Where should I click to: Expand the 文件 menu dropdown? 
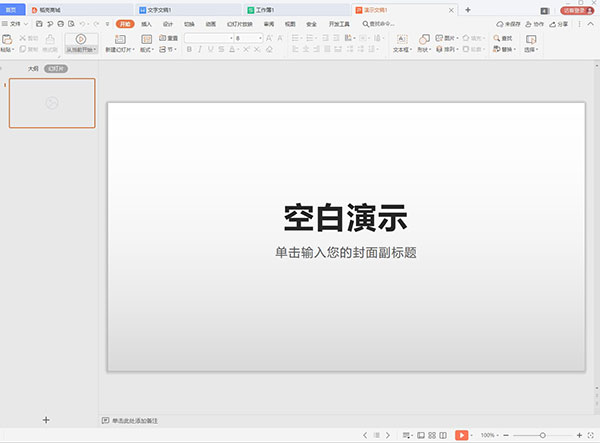(x=28, y=23)
